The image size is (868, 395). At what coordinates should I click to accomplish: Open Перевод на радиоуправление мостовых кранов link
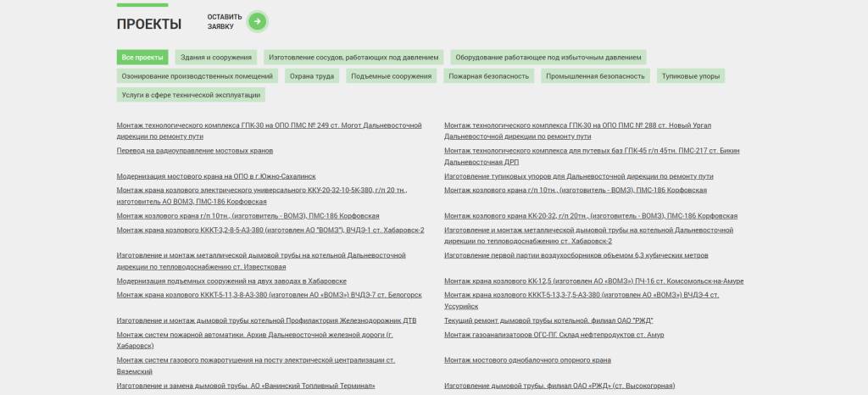(x=195, y=150)
